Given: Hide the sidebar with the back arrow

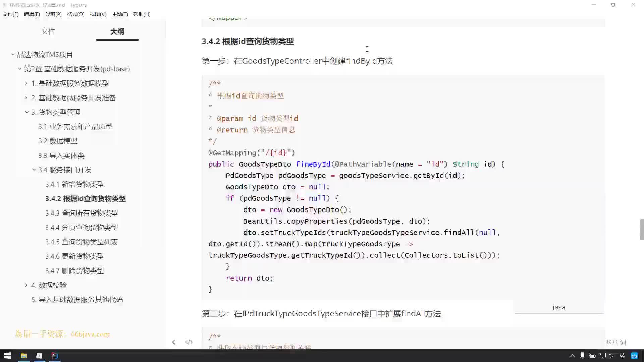Looking at the screenshot, I should click(173, 342).
